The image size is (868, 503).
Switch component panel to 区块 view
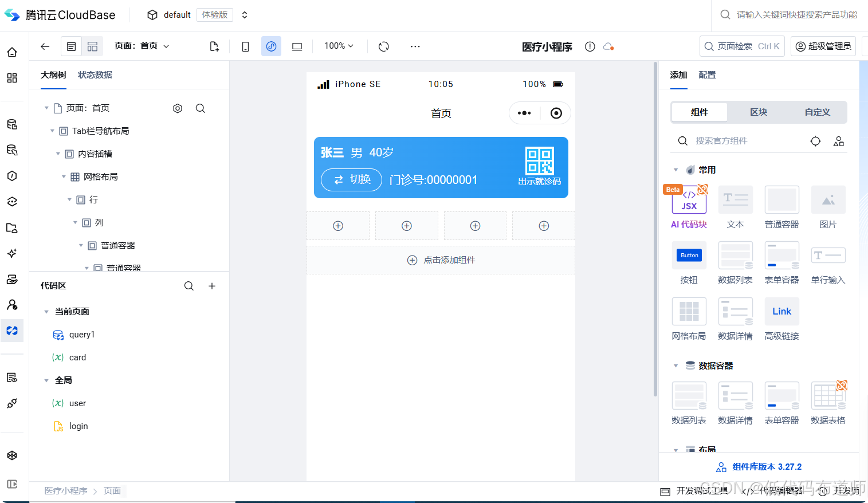click(x=757, y=112)
